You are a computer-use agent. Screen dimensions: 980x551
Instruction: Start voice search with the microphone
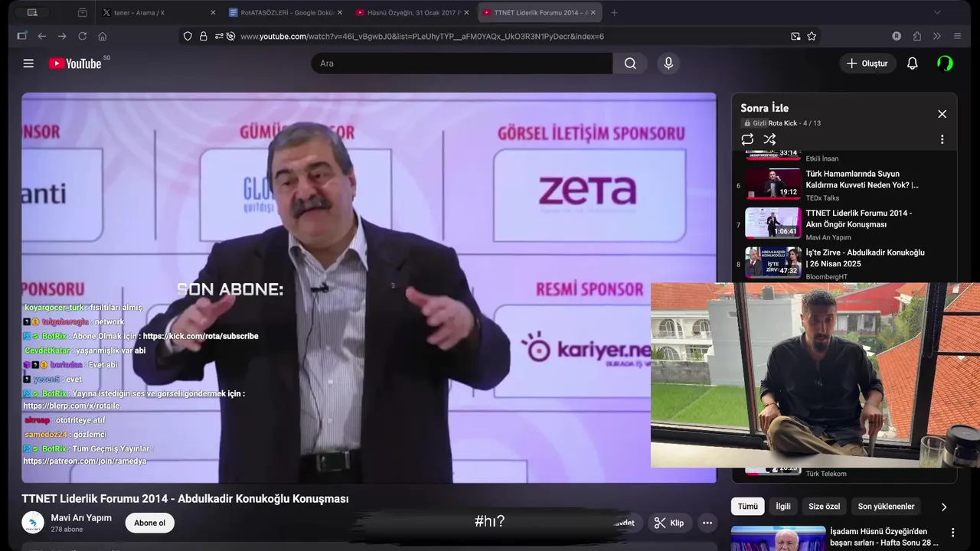pyautogui.click(x=668, y=64)
